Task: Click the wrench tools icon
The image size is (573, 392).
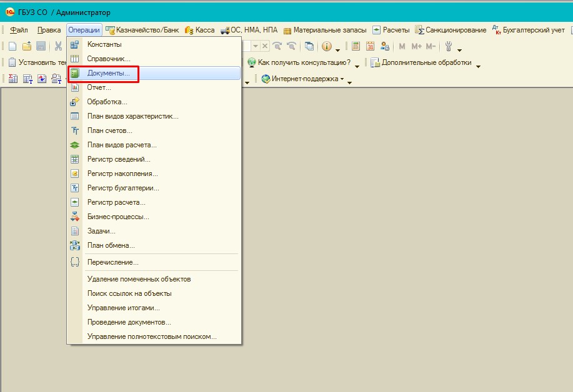Action: click(x=448, y=46)
